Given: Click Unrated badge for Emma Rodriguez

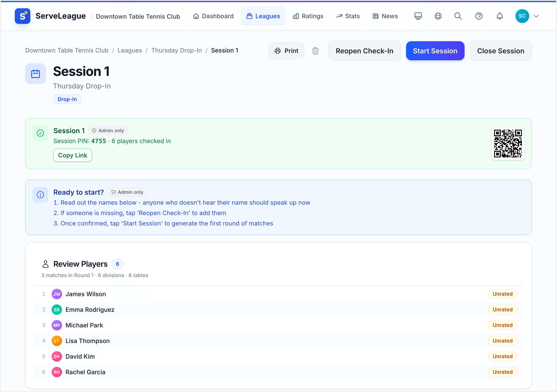Looking at the screenshot, I should (502, 310).
